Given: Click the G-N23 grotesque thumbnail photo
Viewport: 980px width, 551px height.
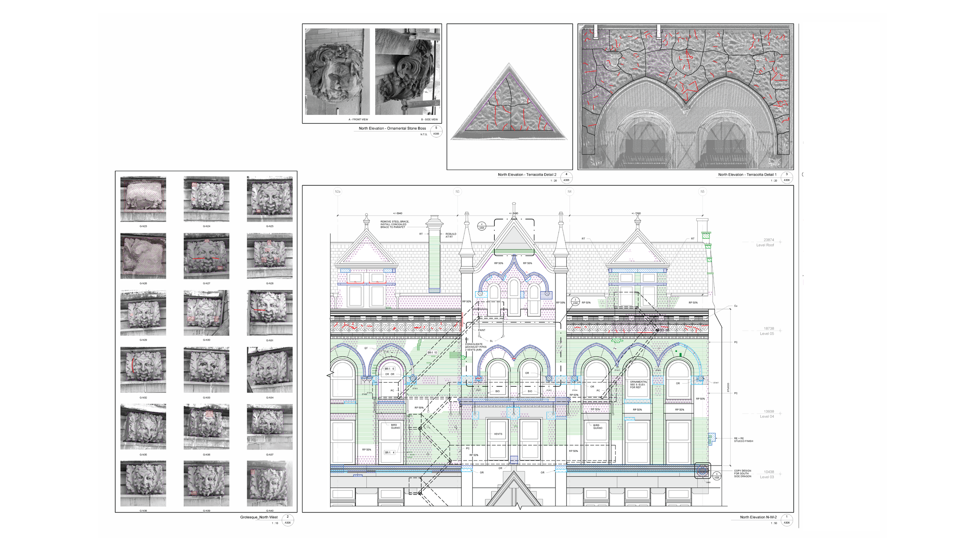Looking at the screenshot, I should [143, 199].
